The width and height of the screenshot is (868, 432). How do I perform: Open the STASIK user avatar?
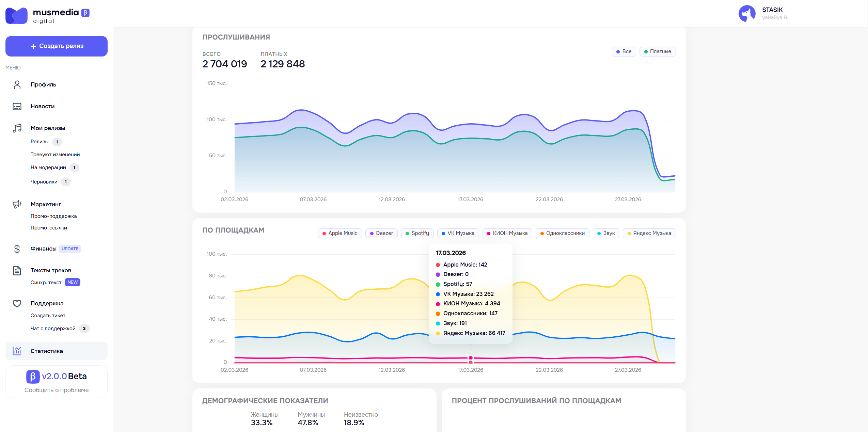(x=747, y=14)
